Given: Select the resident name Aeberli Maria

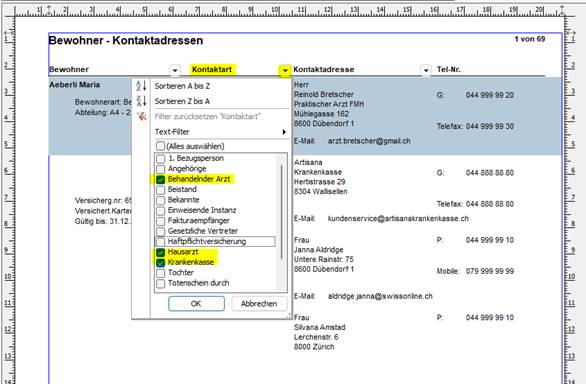Looking at the screenshot, I should tap(74, 85).
